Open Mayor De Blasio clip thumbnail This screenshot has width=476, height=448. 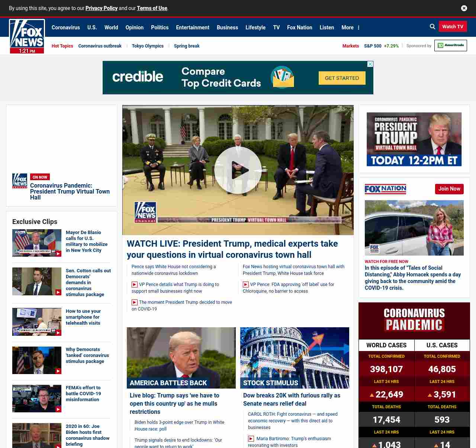tap(37, 243)
